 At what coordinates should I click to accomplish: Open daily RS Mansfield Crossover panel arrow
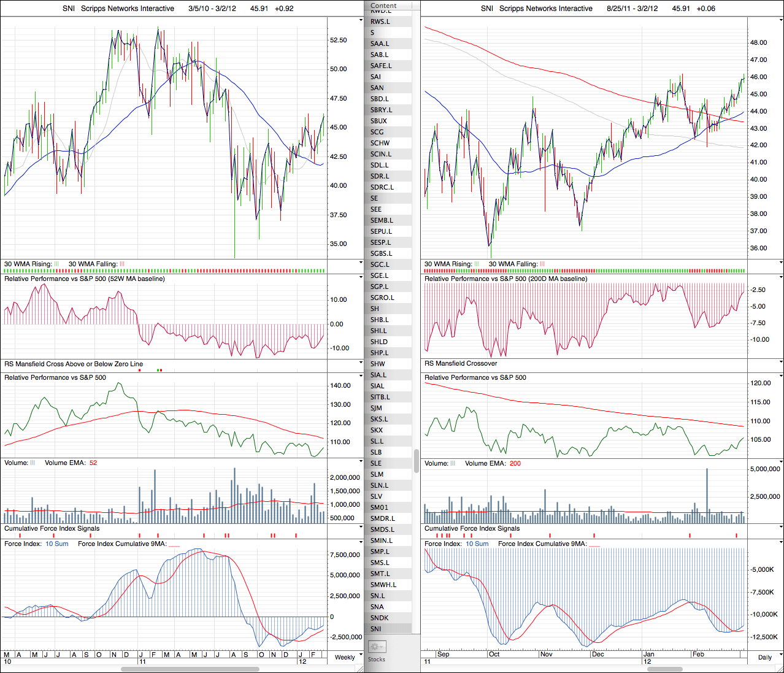point(781,363)
